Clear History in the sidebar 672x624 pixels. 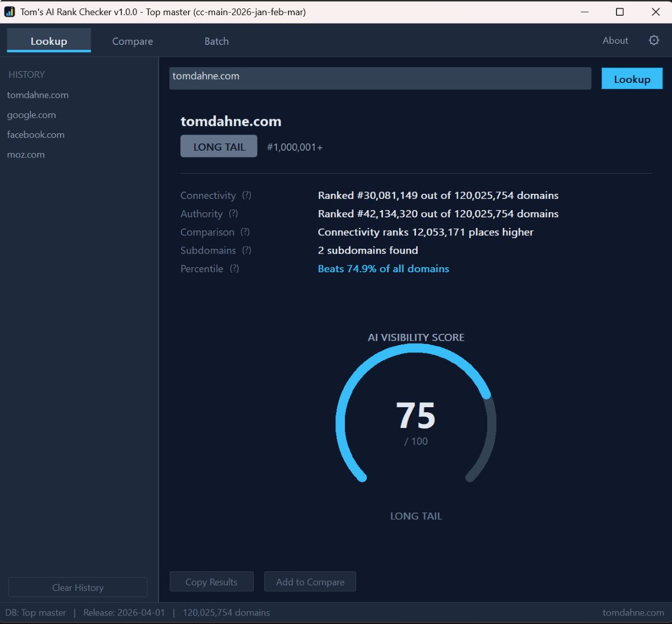[78, 588]
